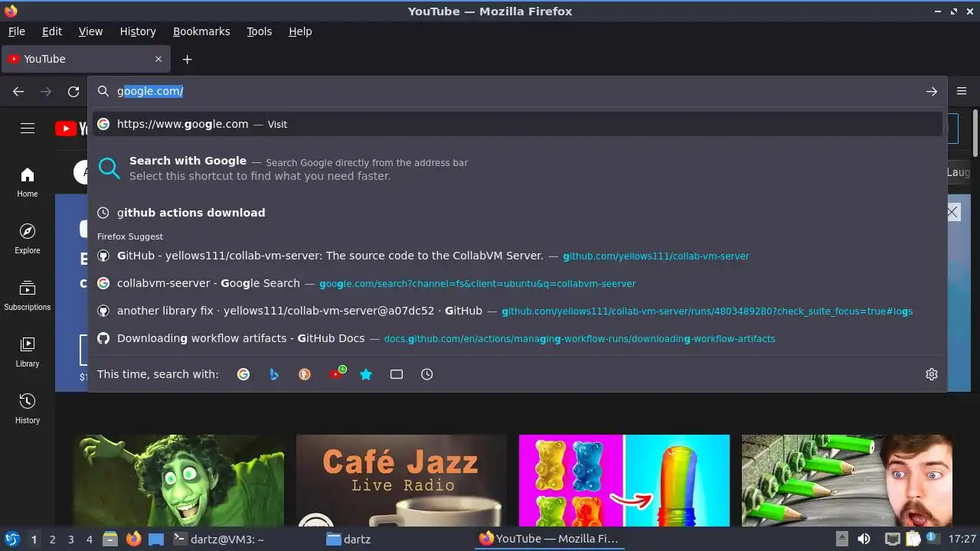Dismiss the YouTube banner with the X

pyautogui.click(x=952, y=212)
